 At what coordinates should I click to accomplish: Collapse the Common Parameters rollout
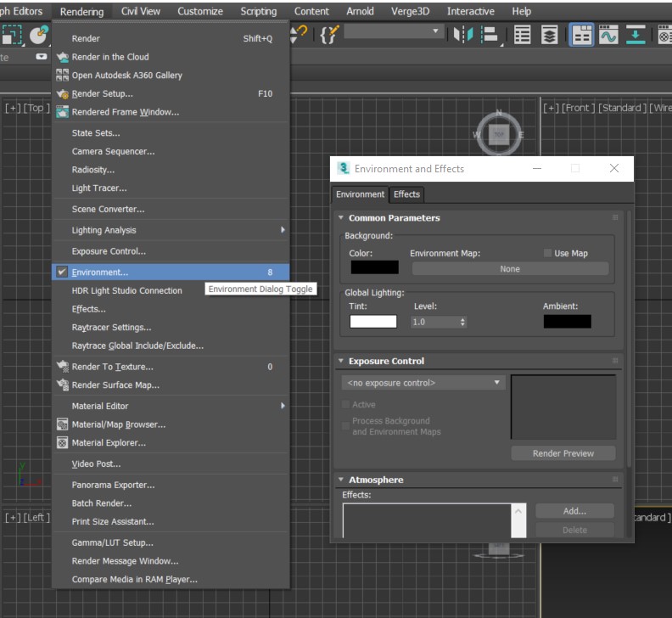(x=341, y=217)
